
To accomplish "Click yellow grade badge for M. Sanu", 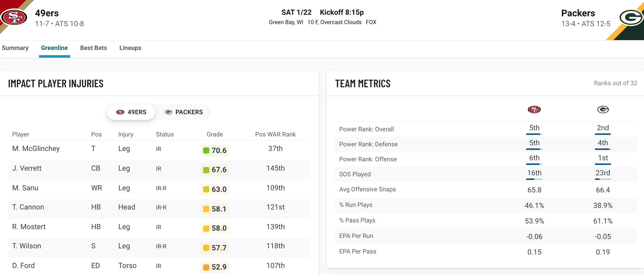I will pos(215,189).
